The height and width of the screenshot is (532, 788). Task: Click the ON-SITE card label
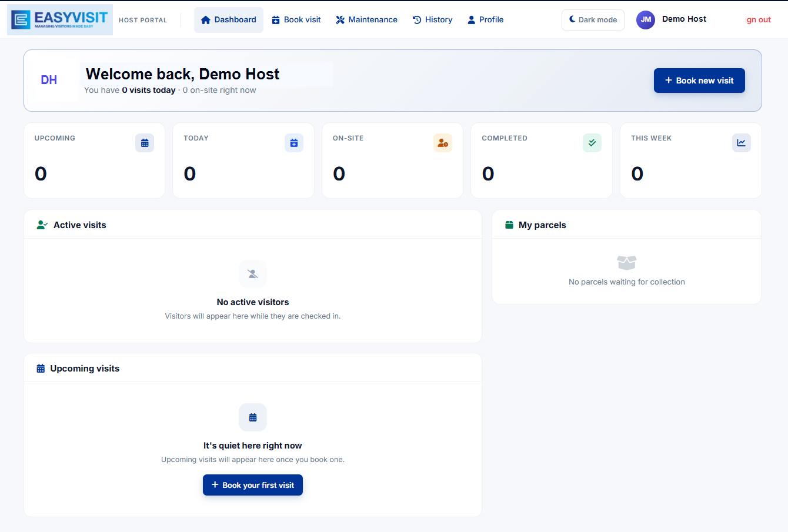(x=348, y=138)
